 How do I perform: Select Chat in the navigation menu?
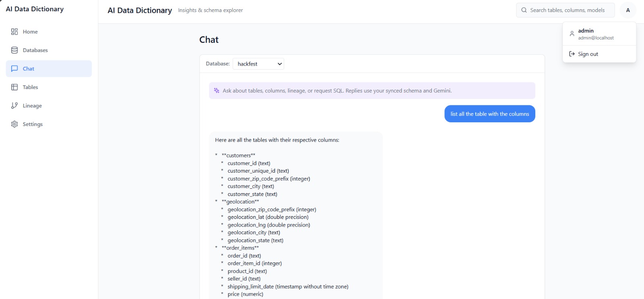click(x=28, y=68)
